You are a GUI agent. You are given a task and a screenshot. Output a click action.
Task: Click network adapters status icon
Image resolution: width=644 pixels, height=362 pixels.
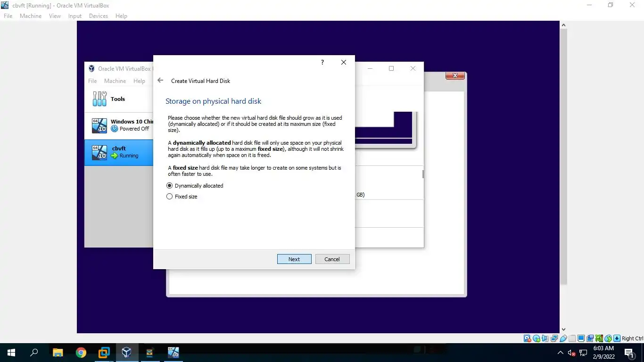[554, 338]
